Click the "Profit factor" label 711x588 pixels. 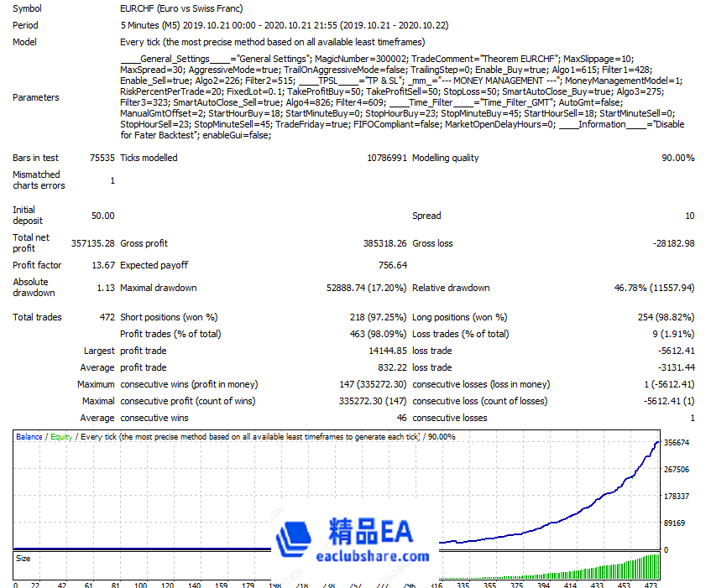click(x=37, y=265)
